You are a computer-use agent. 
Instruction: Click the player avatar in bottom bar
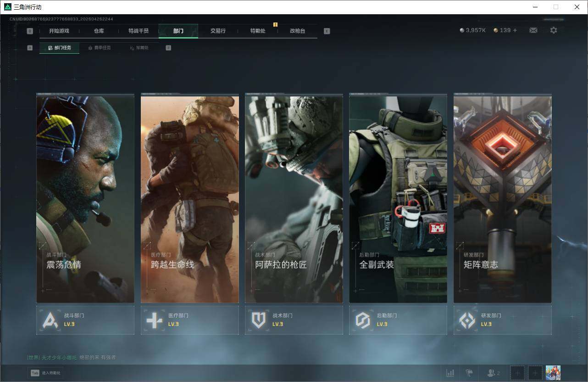click(553, 373)
